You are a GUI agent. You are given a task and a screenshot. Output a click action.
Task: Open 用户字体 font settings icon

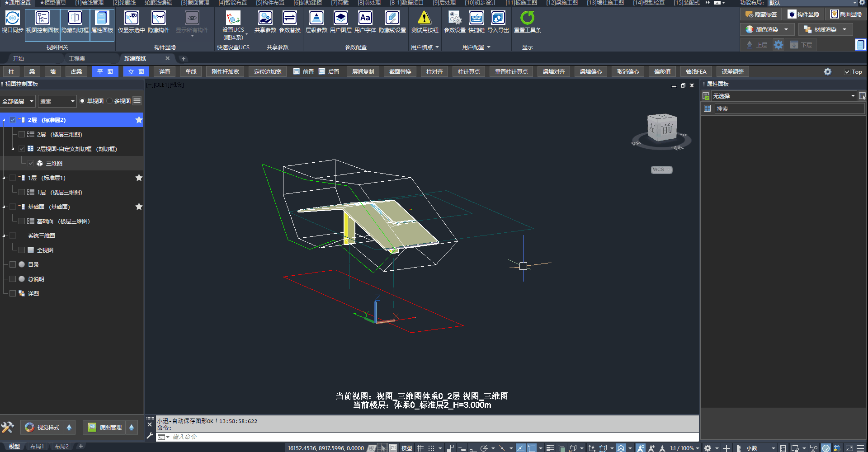pos(365,18)
